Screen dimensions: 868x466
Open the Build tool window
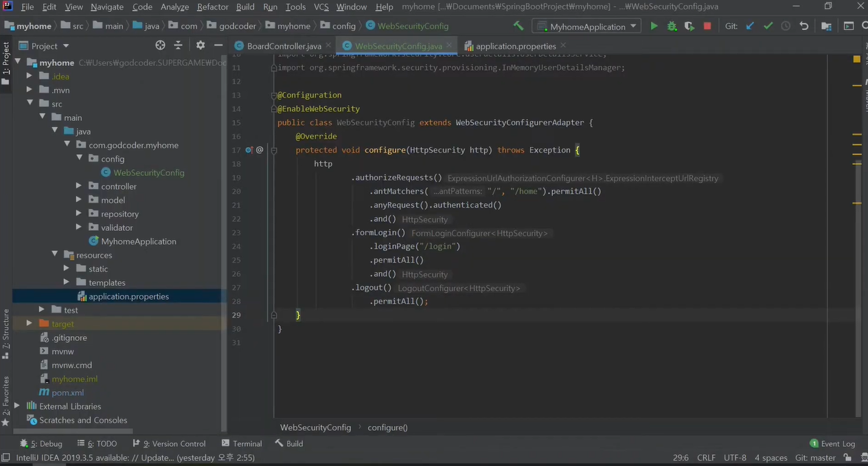tap(289, 443)
